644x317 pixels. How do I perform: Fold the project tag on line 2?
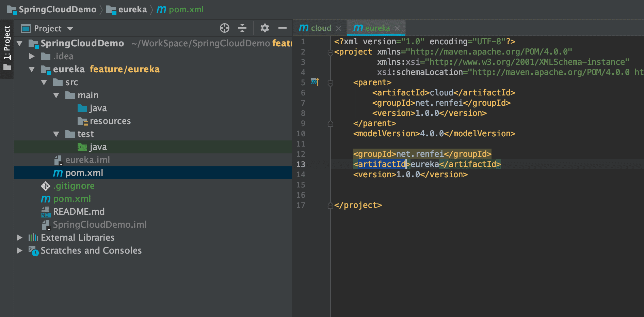pos(330,52)
